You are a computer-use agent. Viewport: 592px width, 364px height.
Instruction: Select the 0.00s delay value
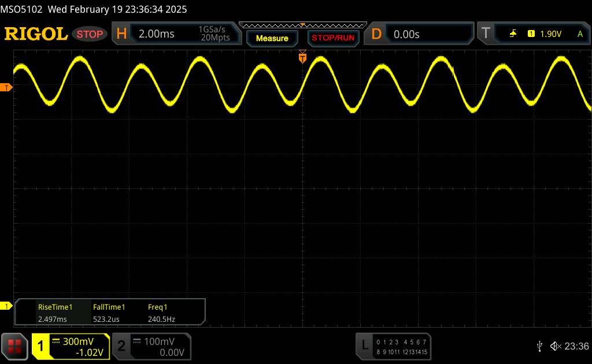coord(406,34)
